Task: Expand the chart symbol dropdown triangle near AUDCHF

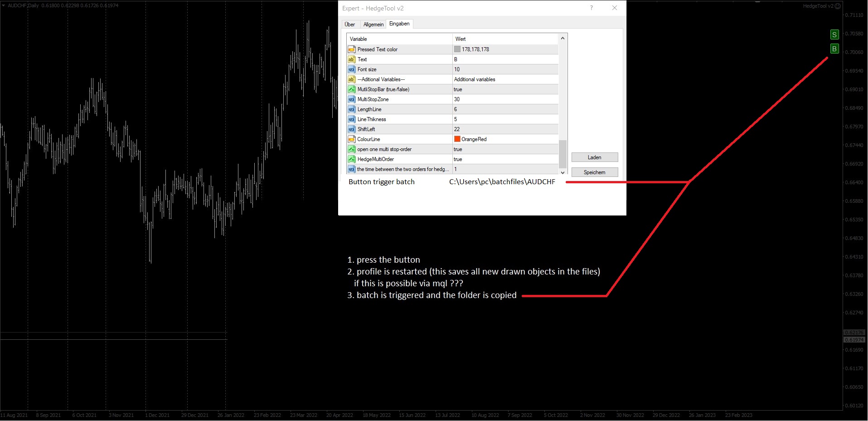Action: pos(4,6)
